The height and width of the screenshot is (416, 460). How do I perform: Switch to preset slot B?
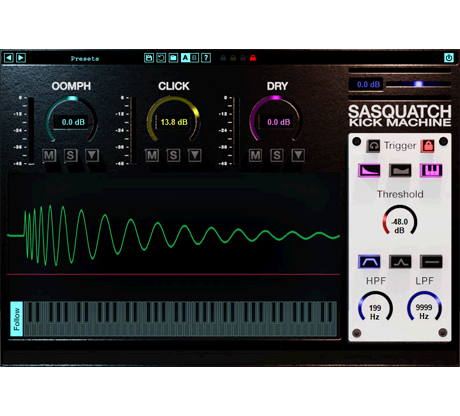tap(195, 58)
